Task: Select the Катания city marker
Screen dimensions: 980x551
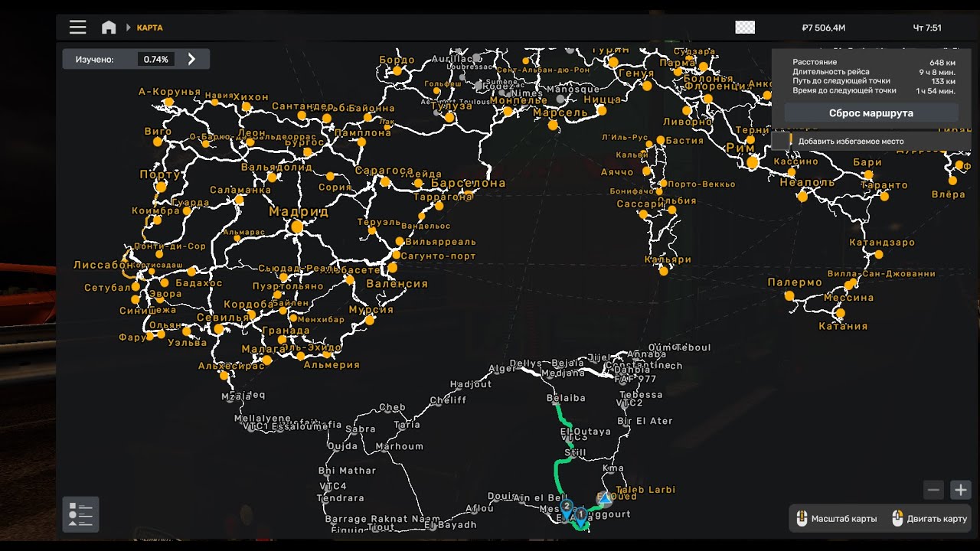Action: point(840,313)
